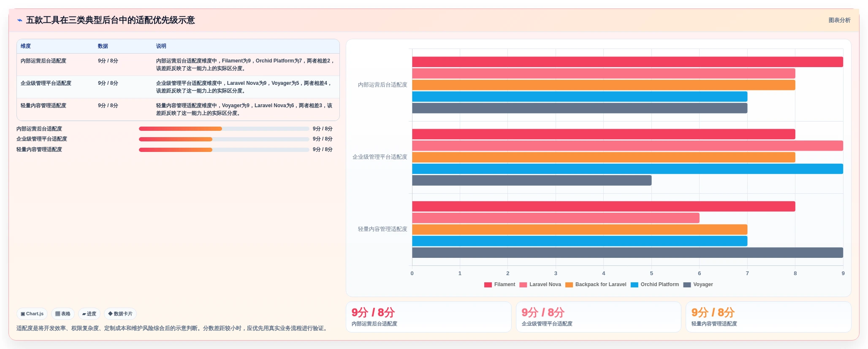The height and width of the screenshot is (349, 868).
Task: Click the orange Backpack bar under 企业级管理平台适配度
Action: (x=604, y=157)
